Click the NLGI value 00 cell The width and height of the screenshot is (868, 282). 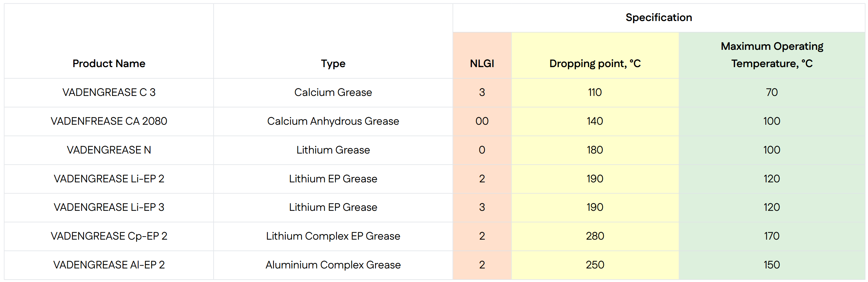pyautogui.click(x=482, y=121)
